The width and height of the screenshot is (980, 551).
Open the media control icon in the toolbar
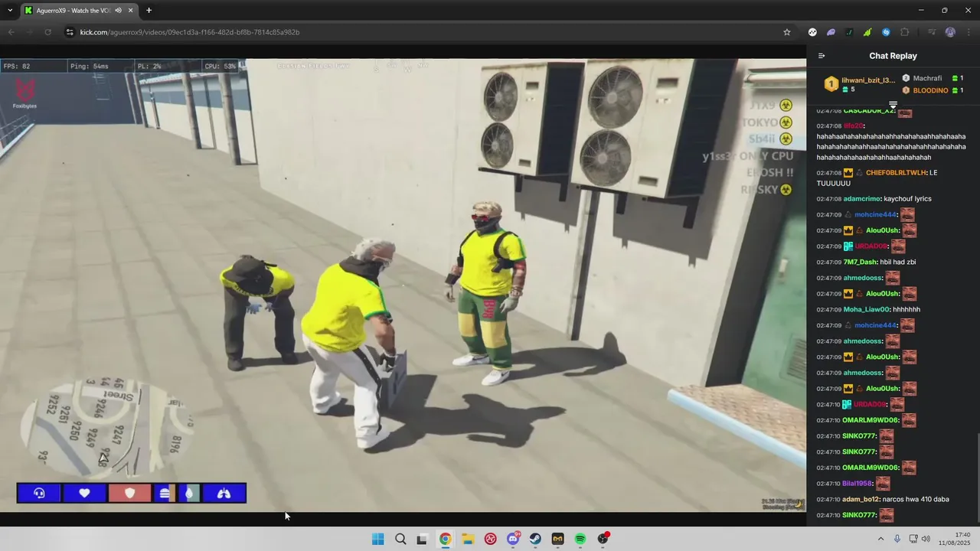932,32
